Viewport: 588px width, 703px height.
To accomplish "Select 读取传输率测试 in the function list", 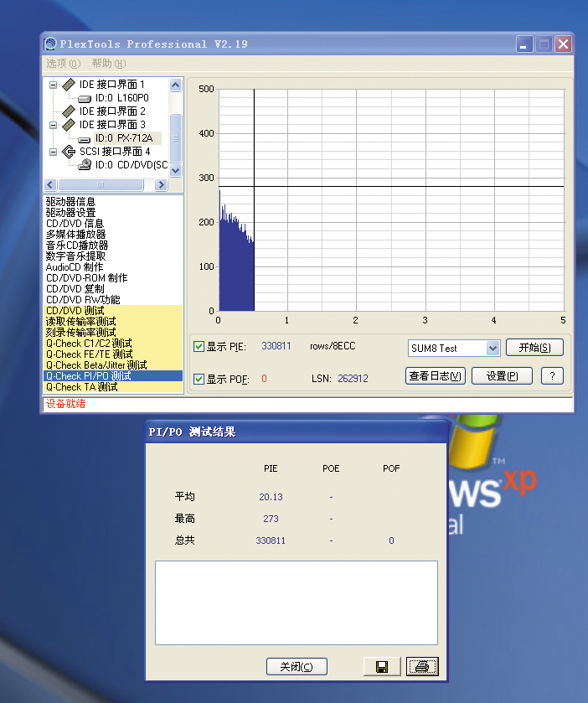I will click(113, 322).
